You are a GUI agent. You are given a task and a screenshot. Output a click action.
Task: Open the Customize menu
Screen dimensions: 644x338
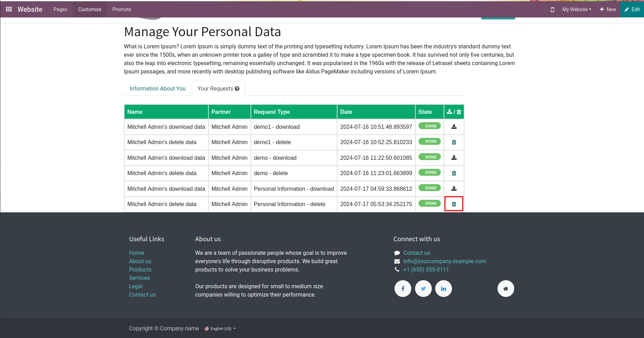coord(90,9)
